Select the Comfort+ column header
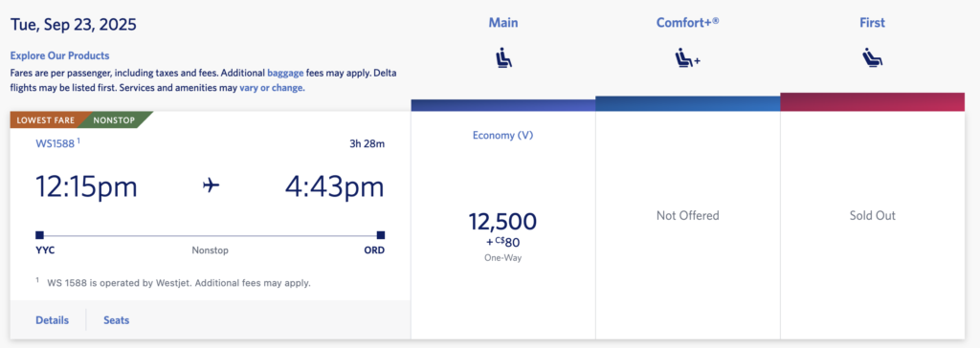Screen dimensions: 980x348 687,23
